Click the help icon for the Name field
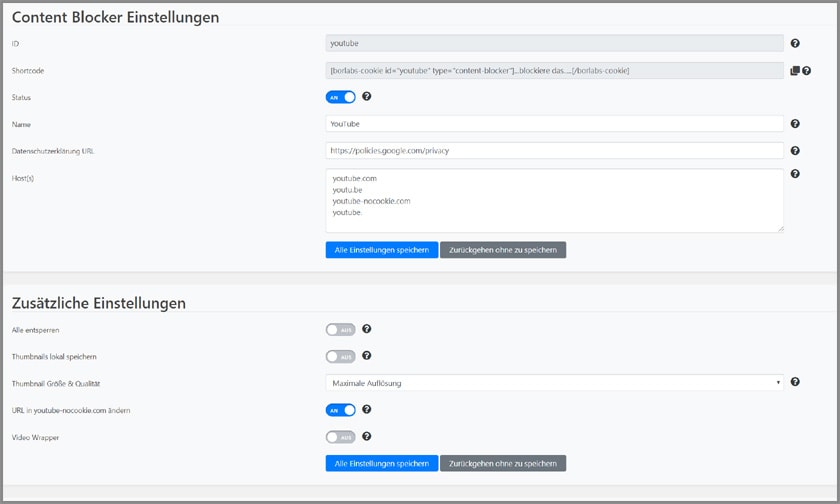 pyautogui.click(x=795, y=124)
